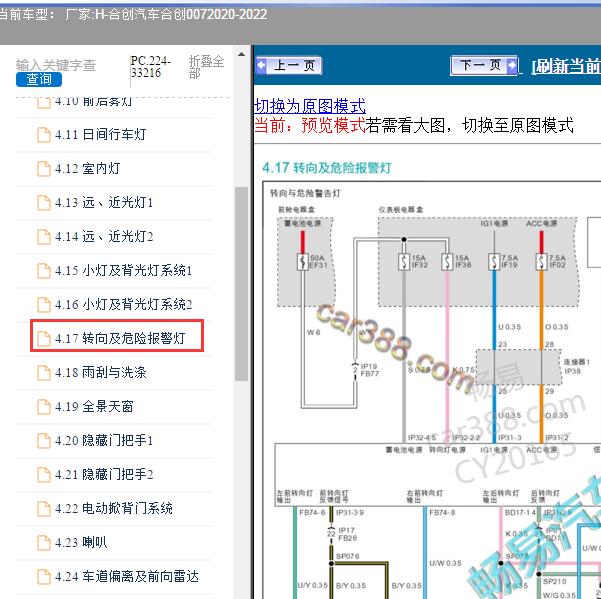Click the sidebar scrollbar up arrow
The width and height of the screenshot is (601, 599).
(x=241, y=54)
